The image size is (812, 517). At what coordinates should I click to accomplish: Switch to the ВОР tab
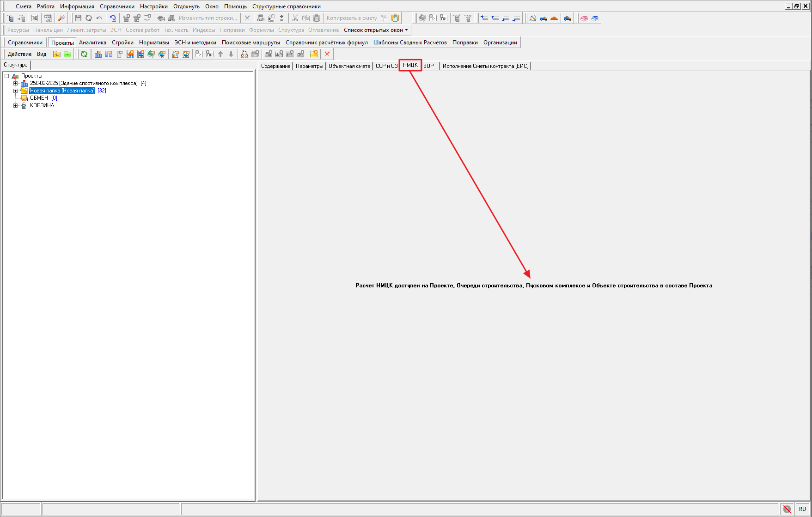(428, 66)
